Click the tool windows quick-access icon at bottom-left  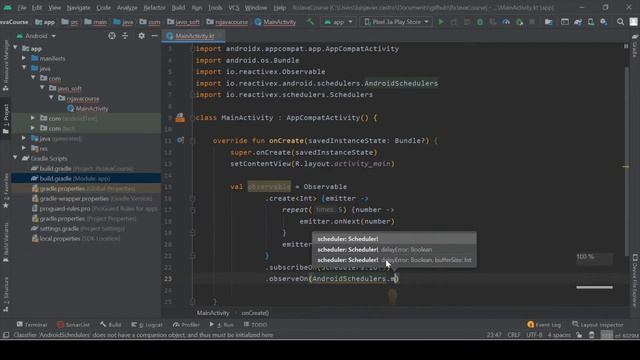tap(6, 335)
